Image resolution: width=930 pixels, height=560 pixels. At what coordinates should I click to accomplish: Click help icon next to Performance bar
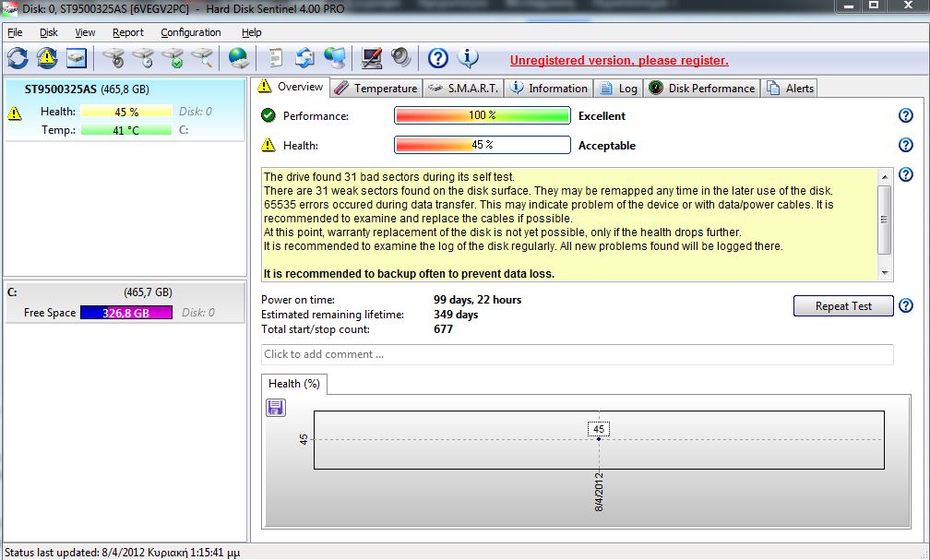pos(906,115)
